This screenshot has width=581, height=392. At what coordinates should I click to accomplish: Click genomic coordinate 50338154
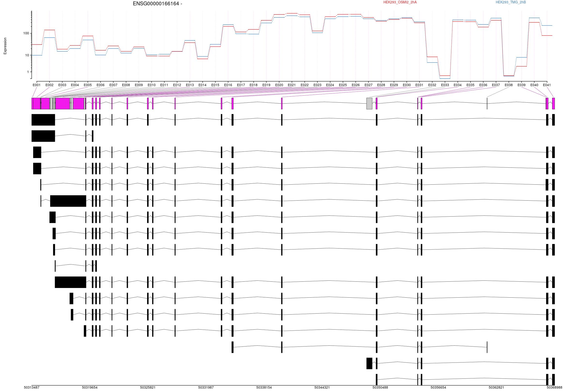[x=264, y=387]
